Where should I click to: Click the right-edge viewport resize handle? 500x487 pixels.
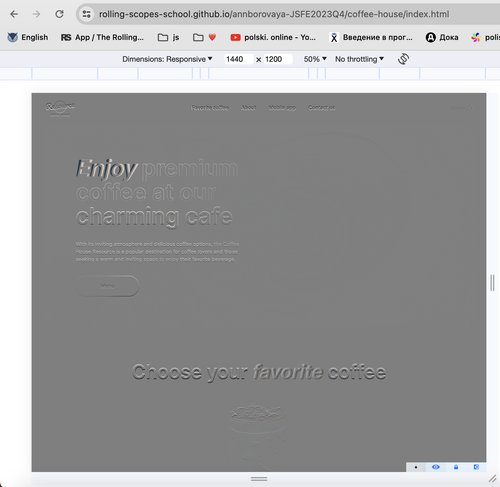(x=492, y=283)
